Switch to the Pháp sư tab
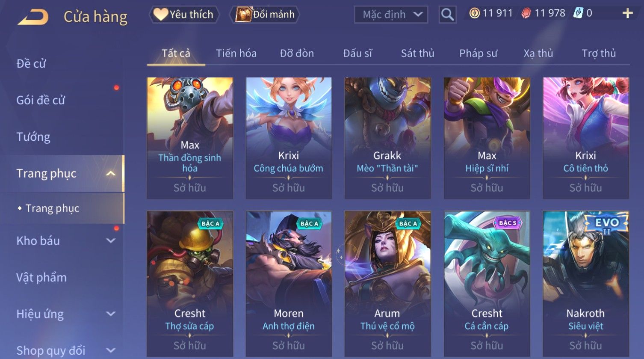 tap(478, 53)
